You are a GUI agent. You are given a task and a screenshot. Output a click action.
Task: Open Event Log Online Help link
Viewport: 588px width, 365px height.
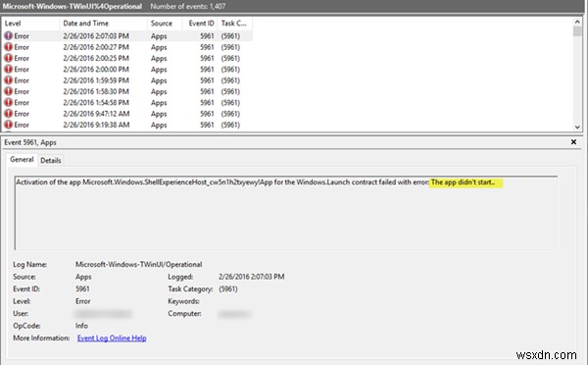(x=112, y=338)
